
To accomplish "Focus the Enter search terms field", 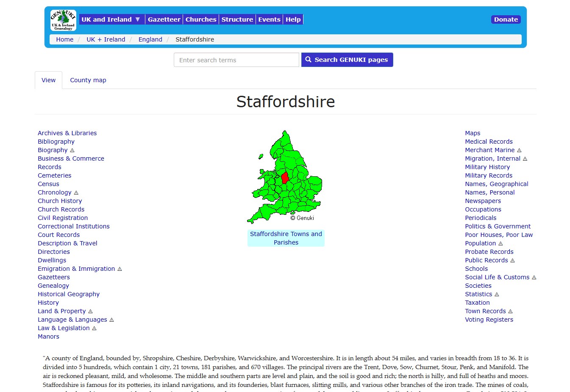I will click(236, 60).
